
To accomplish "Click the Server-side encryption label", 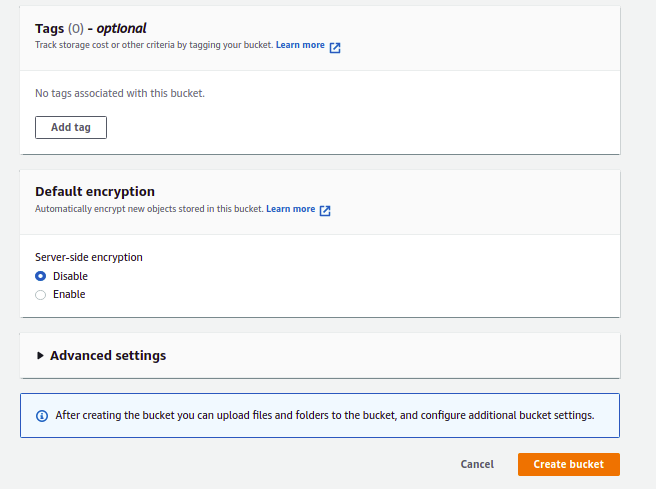I will click(x=89, y=257).
